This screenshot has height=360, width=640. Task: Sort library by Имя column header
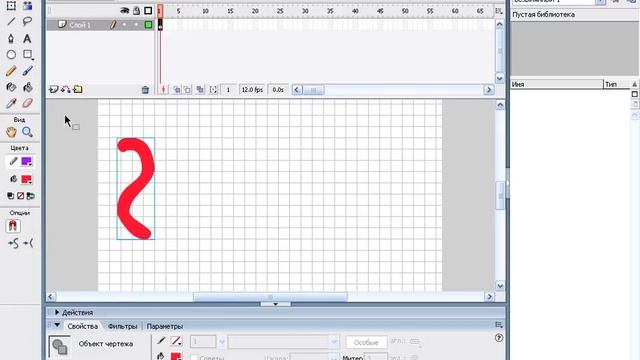coord(556,84)
